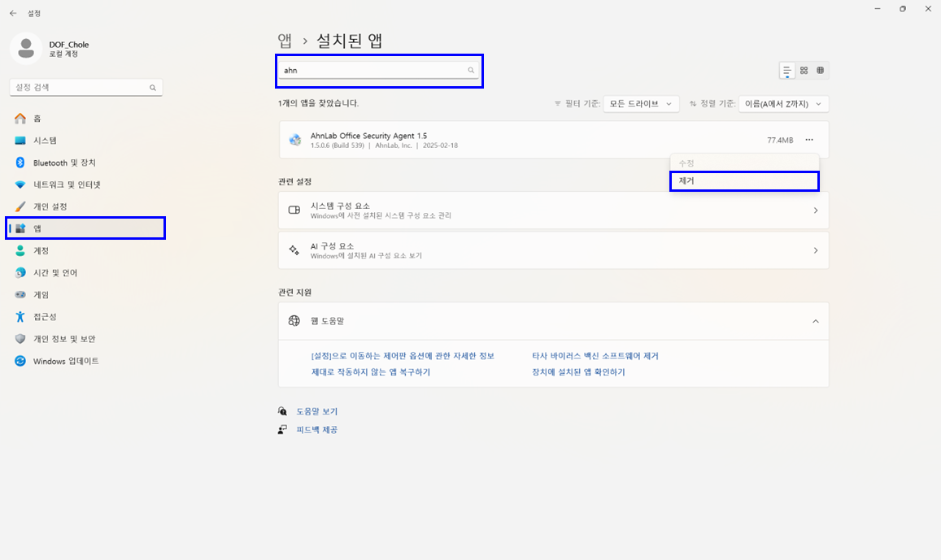Open AI 구성 요소 settings row
941x560 pixels.
[x=553, y=250]
